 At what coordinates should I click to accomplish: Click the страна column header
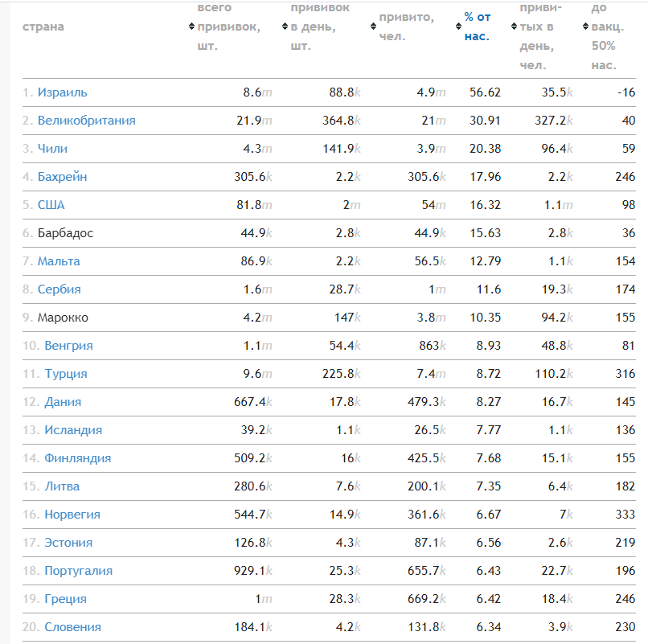43,27
